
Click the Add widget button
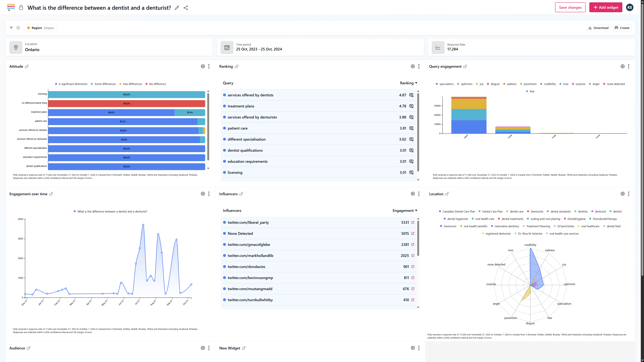click(x=605, y=8)
